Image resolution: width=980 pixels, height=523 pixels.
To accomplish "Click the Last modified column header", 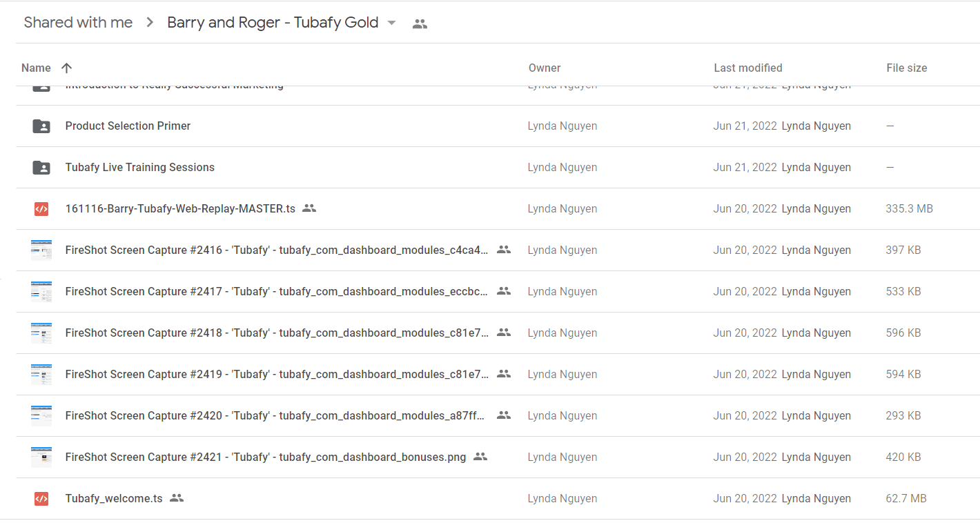I will coord(748,68).
